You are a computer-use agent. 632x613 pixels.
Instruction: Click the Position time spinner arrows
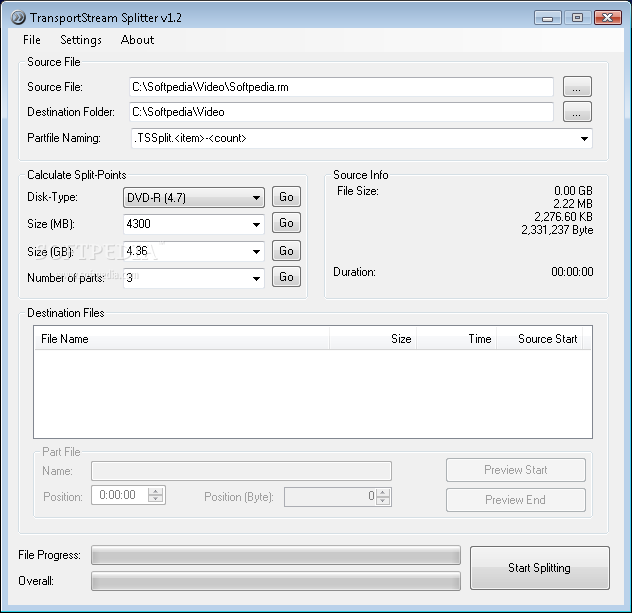156,495
